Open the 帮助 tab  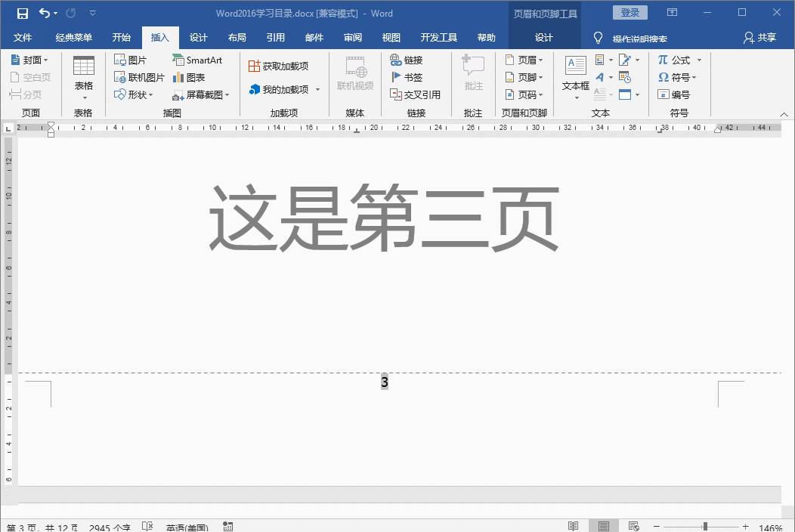point(486,38)
